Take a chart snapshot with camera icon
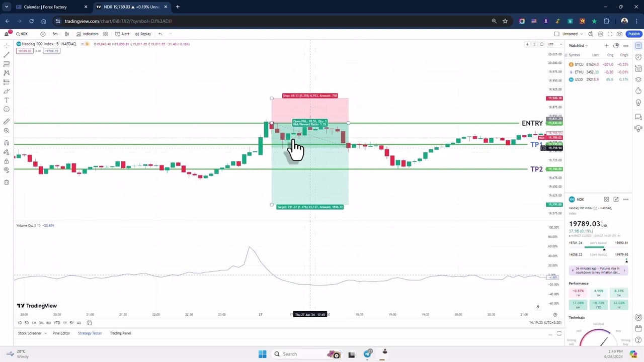Image resolution: width=644 pixels, height=362 pixels. coord(619,34)
